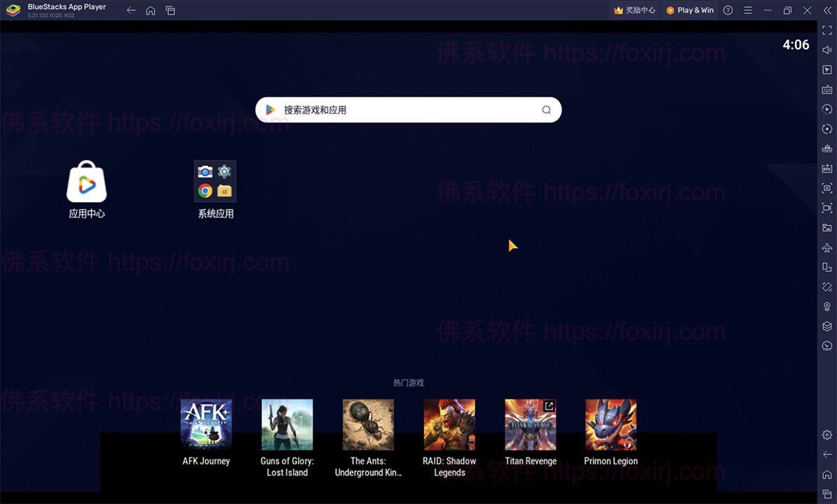This screenshot has width=837, height=504.
Task: Click the help question mark icon
Action: [x=728, y=10]
